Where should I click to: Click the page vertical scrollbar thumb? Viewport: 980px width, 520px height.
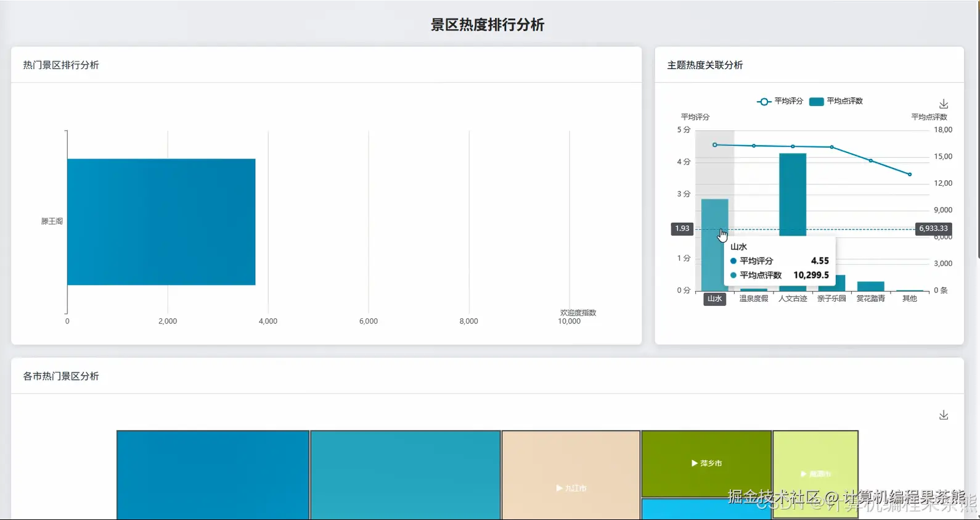[978, 130]
